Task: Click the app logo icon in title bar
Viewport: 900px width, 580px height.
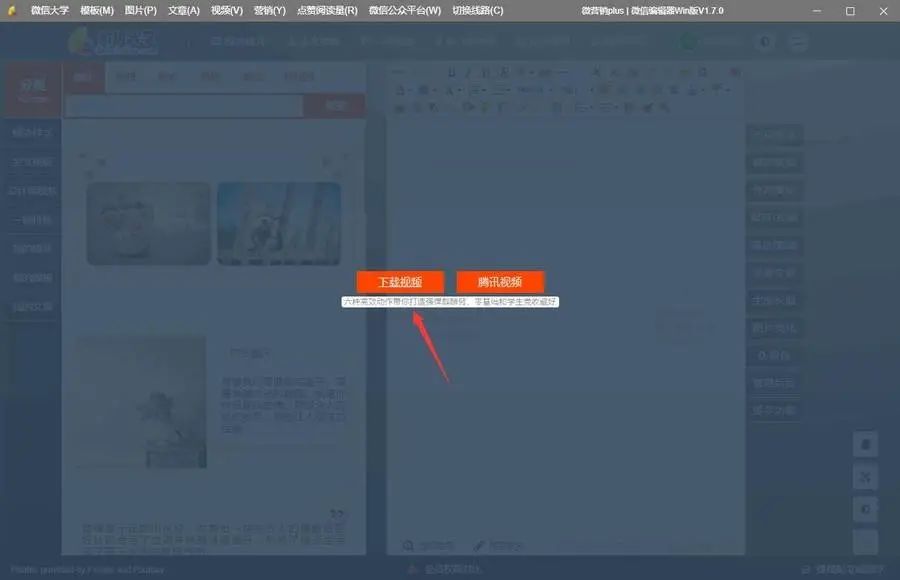Action: click(11, 10)
